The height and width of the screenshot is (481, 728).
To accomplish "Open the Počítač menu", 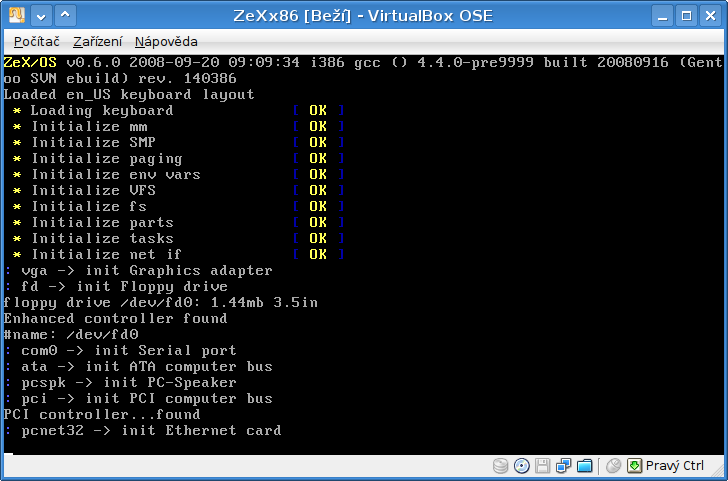I will tap(37, 42).
